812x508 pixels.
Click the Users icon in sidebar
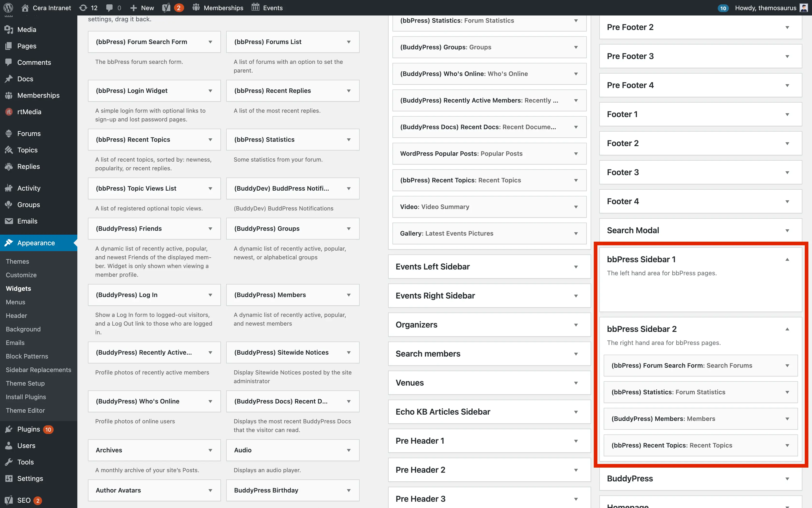click(x=9, y=446)
